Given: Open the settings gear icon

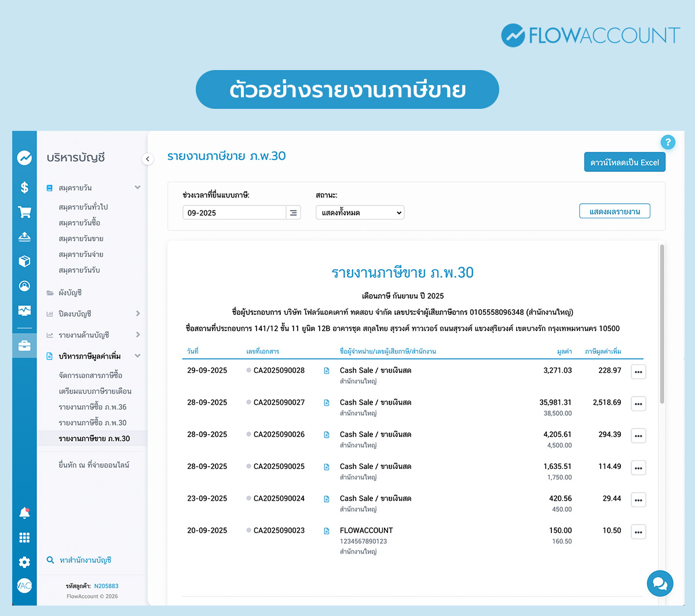Looking at the screenshot, I should [24, 562].
